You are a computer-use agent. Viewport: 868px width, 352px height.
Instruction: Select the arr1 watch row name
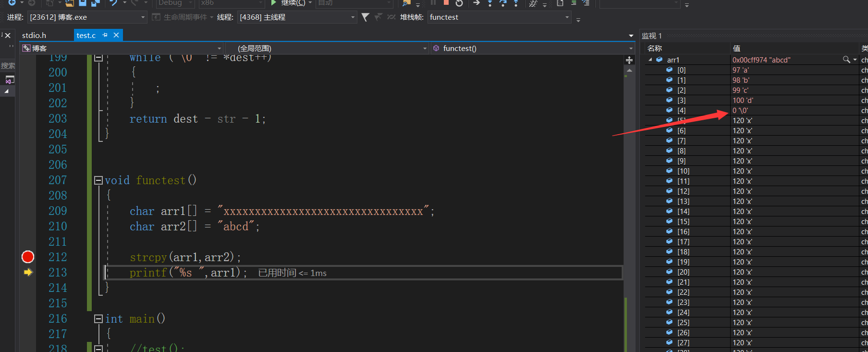click(x=673, y=60)
